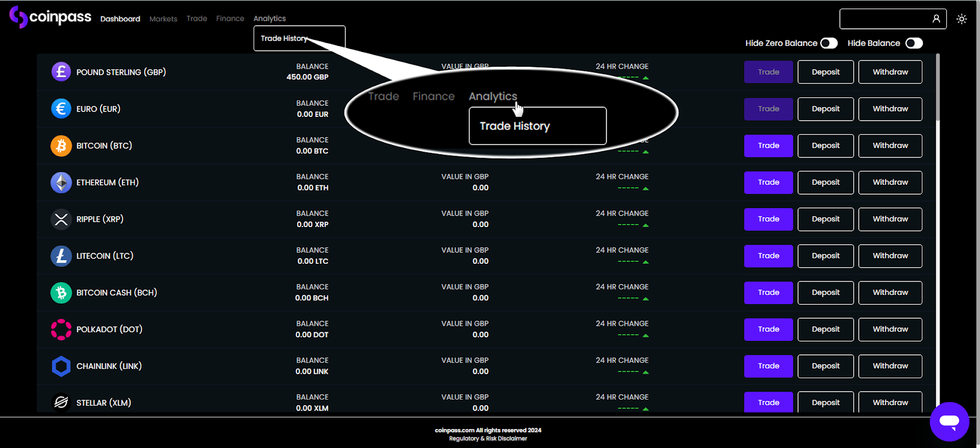
Task: Withdraw Pound Sterling (GBP)
Action: pyautogui.click(x=890, y=72)
